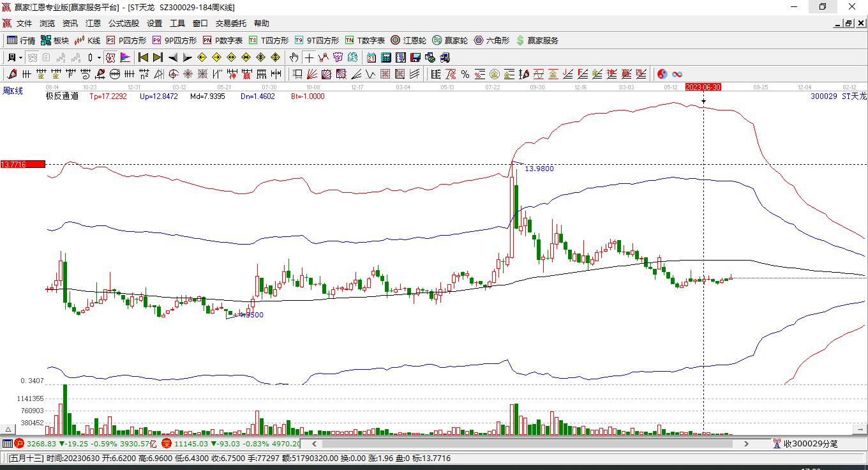Image resolution: width=868 pixels, height=470 pixels.
Task: Open the P数字表 number table
Action: 222,40
